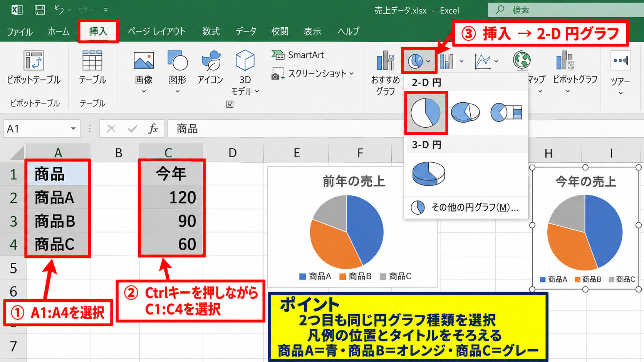Switch to the ホーム tab

pyautogui.click(x=59, y=32)
